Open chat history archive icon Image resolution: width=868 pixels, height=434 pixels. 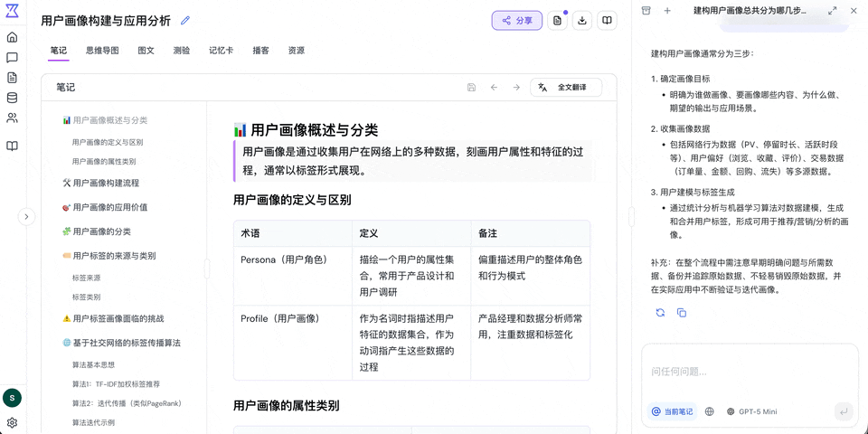(646, 11)
